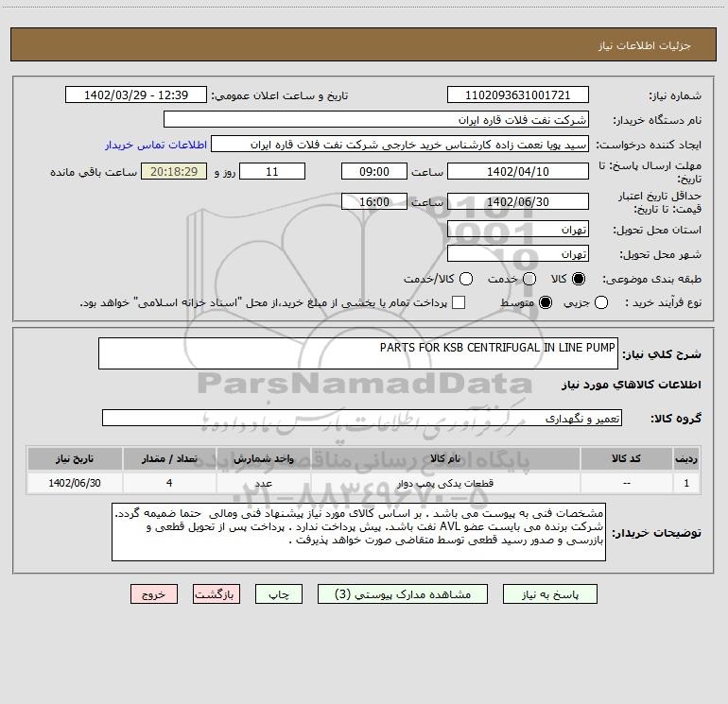Click the response deadline date 1402/04/10
The width and height of the screenshot is (728, 704).
[518, 172]
